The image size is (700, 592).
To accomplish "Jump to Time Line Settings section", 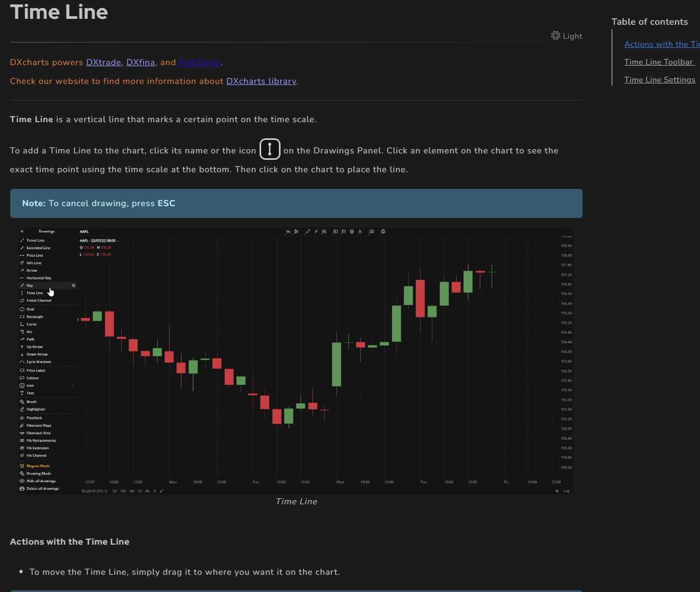I will [x=660, y=80].
